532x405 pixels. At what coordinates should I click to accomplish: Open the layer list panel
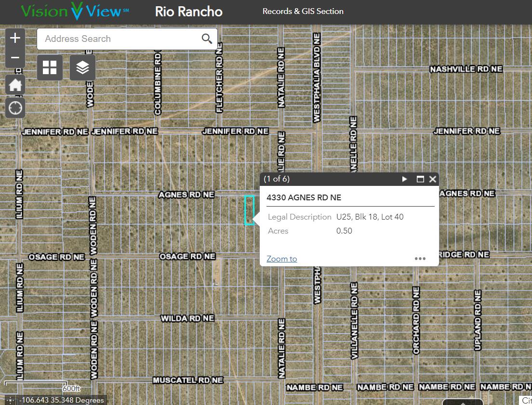82,67
